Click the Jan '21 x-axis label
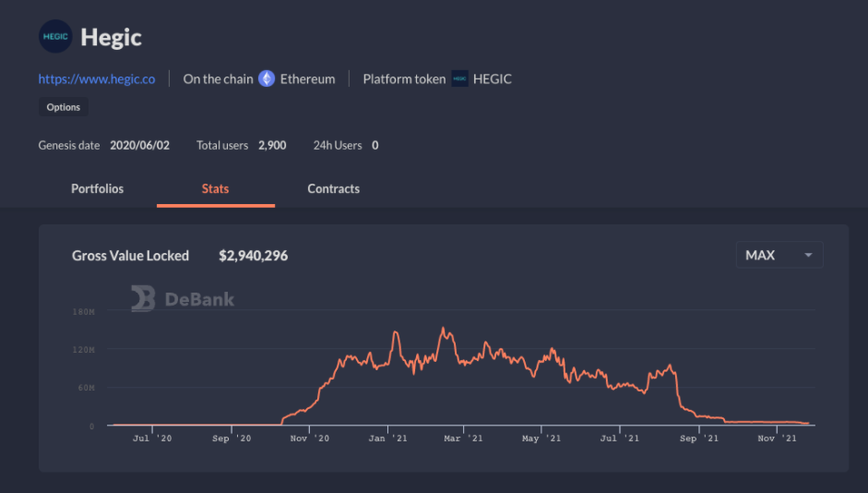The image size is (868, 493). (390, 439)
